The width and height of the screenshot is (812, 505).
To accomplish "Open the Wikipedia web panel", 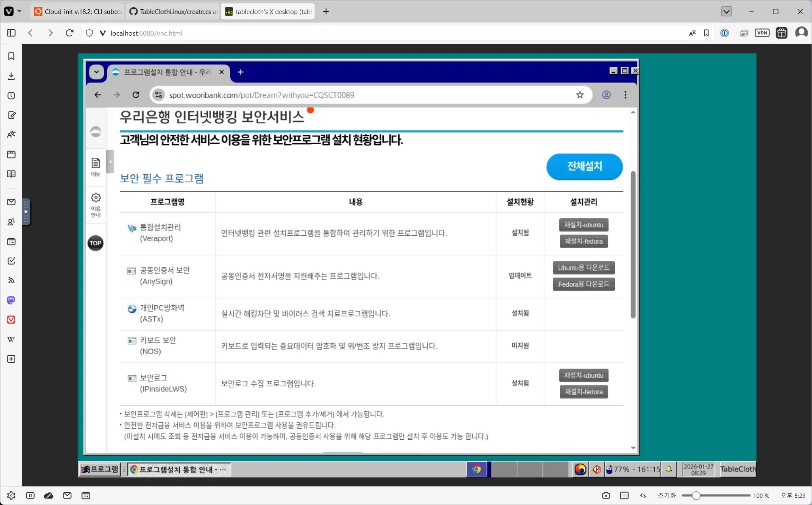I will coord(11,339).
